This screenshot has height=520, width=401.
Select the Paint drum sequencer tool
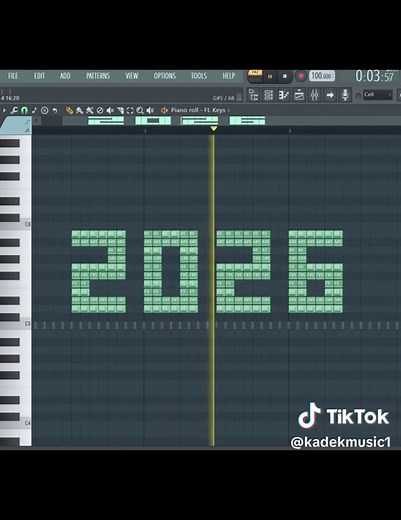(x=90, y=110)
